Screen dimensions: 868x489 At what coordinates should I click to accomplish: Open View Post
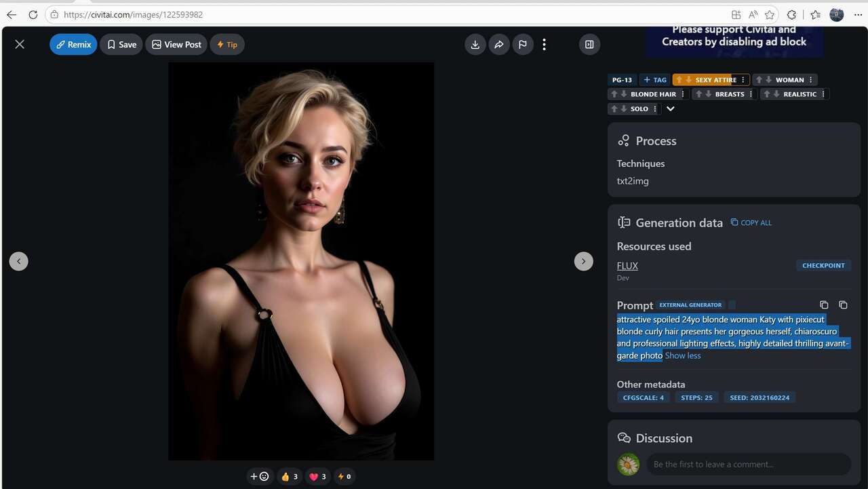coord(176,44)
